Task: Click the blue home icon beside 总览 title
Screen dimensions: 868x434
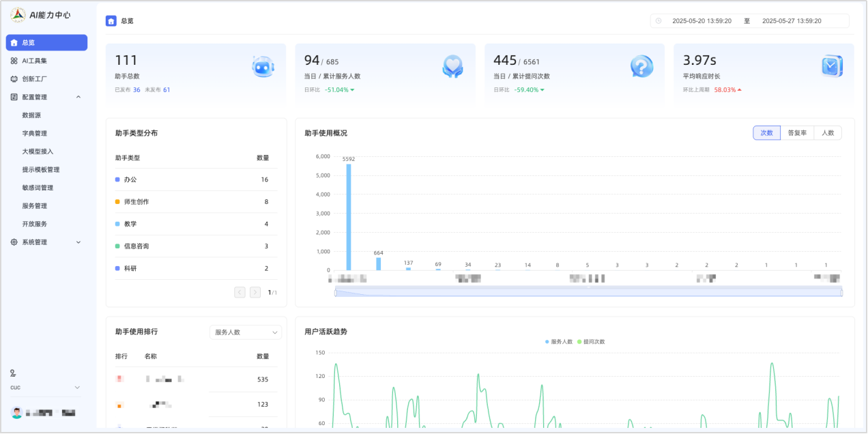Action: click(111, 21)
